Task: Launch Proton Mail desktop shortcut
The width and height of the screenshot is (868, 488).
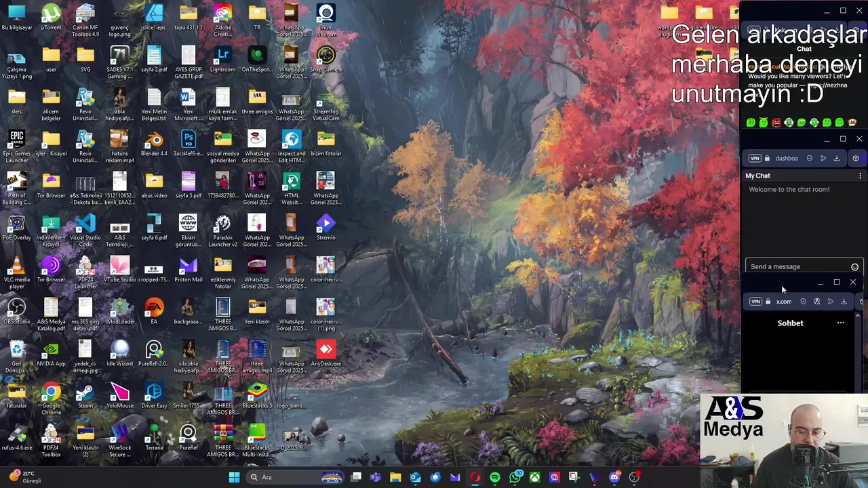Action: pos(188,269)
